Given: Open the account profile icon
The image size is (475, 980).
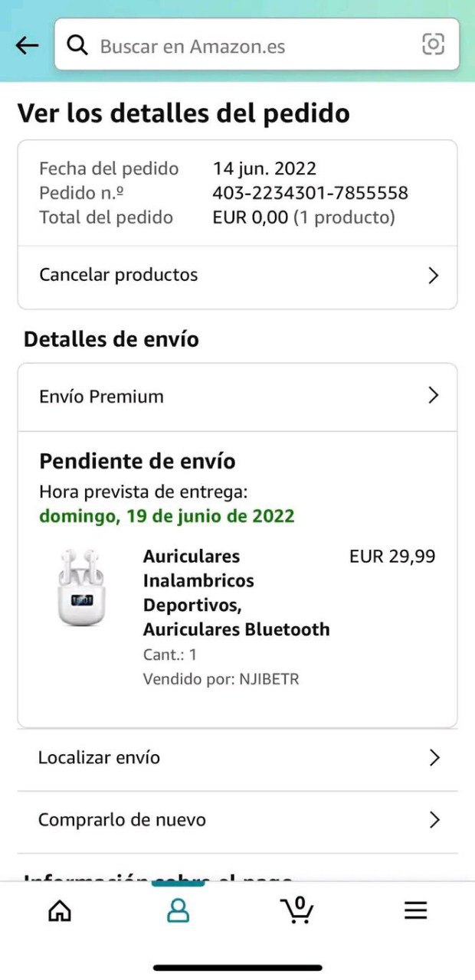Looking at the screenshot, I should 178,910.
